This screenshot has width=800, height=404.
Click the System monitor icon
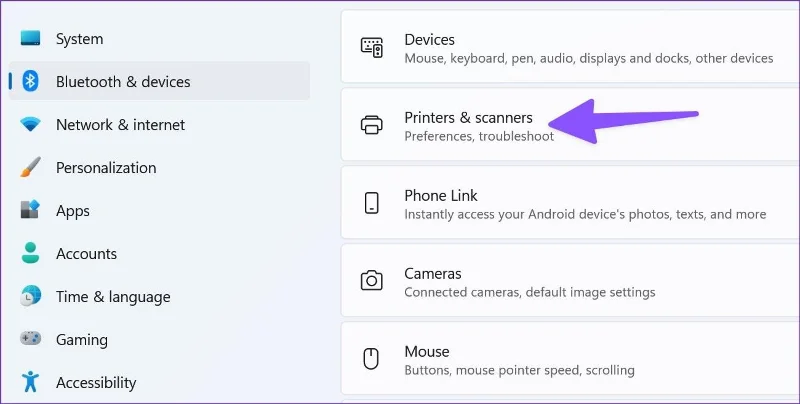tap(30, 38)
